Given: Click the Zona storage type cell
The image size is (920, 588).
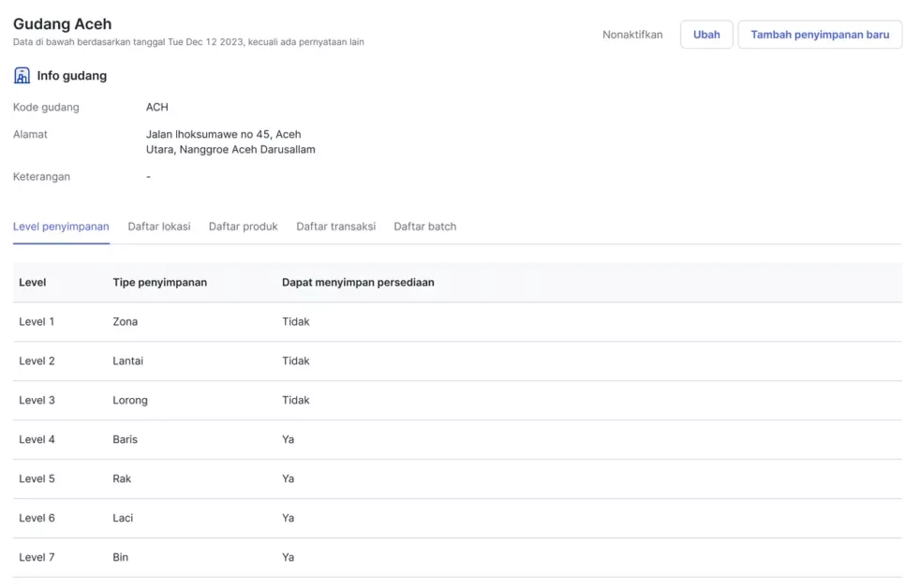Looking at the screenshot, I should coord(125,322).
